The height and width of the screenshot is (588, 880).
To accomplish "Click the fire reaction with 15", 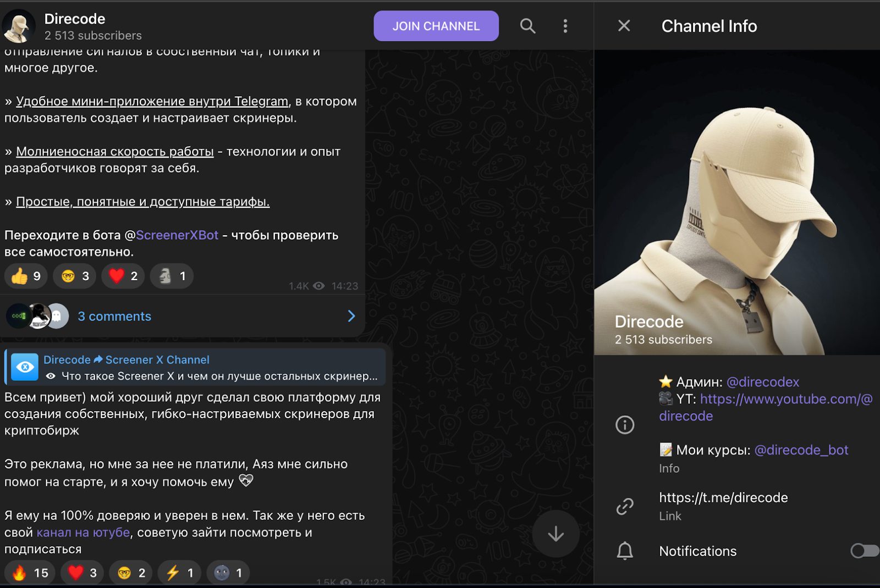I will point(30,573).
